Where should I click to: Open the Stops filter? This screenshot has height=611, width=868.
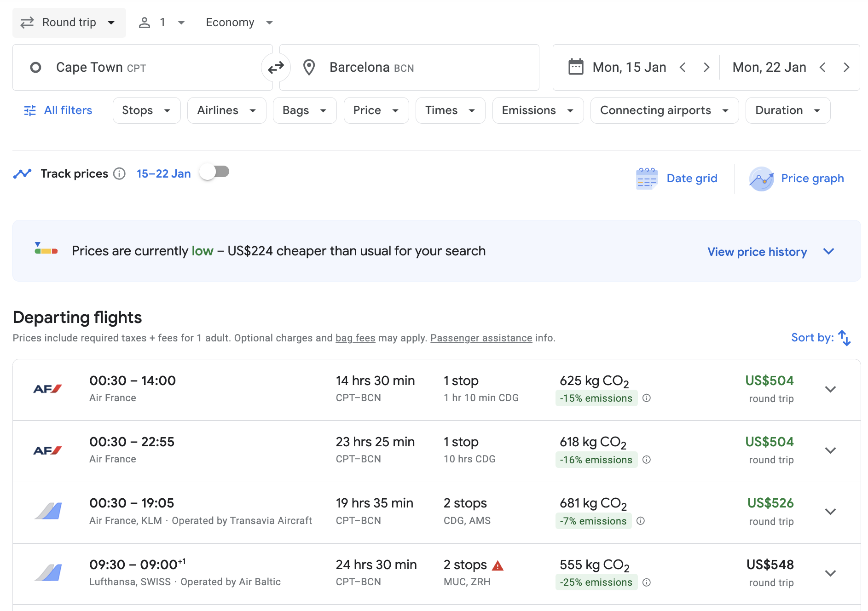146,110
